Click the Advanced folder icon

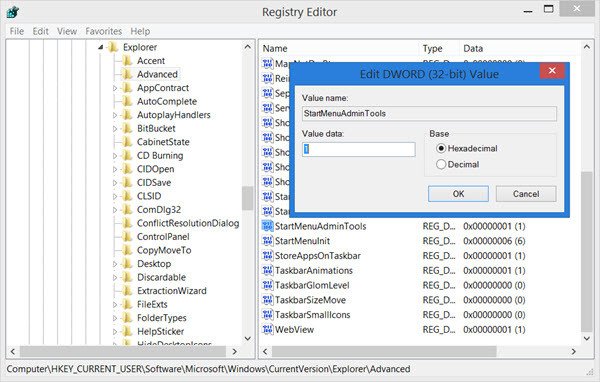pos(127,74)
